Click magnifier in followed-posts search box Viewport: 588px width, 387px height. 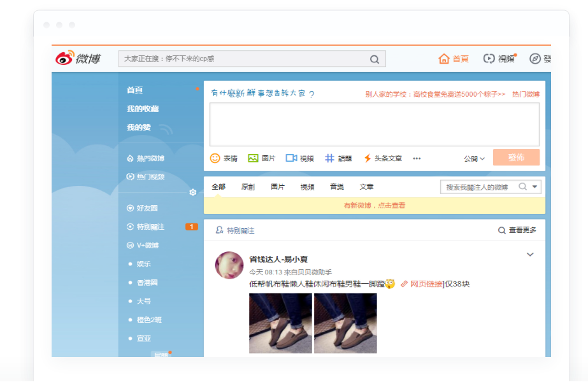(x=523, y=186)
